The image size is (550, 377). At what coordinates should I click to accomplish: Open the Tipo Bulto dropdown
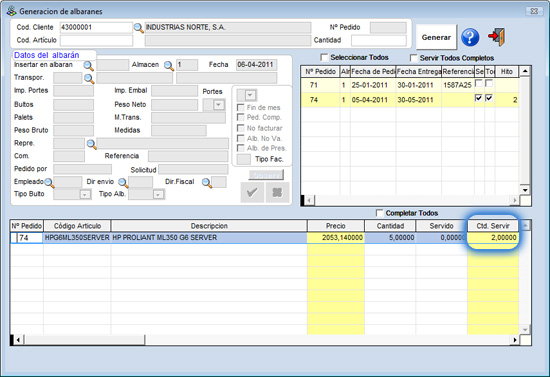click(85, 195)
